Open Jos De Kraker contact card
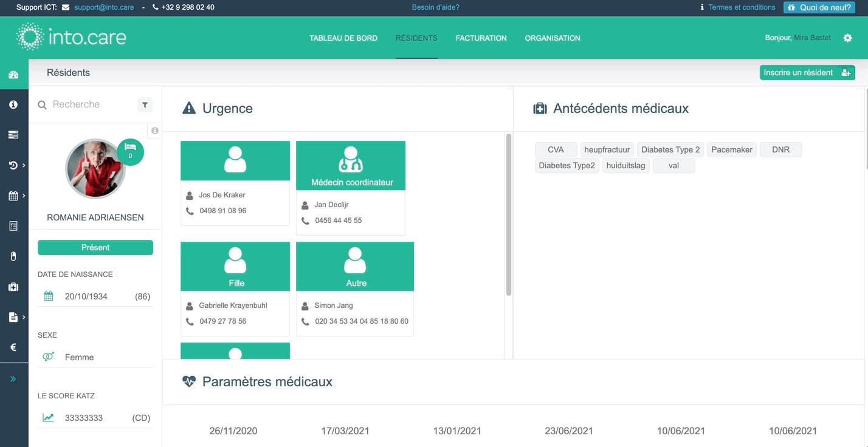This screenshot has height=447, width=868. [x=235, y=183]
